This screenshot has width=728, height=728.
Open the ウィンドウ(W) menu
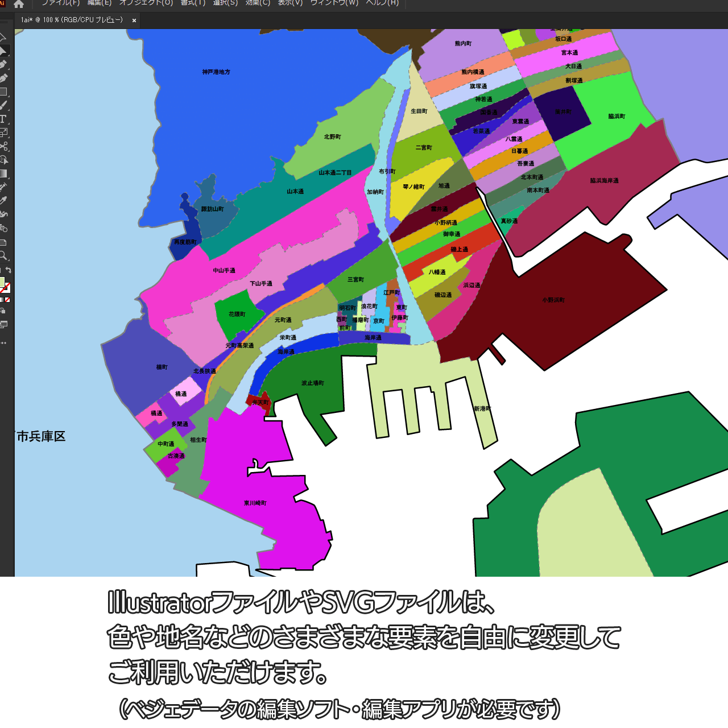point(334,3)
